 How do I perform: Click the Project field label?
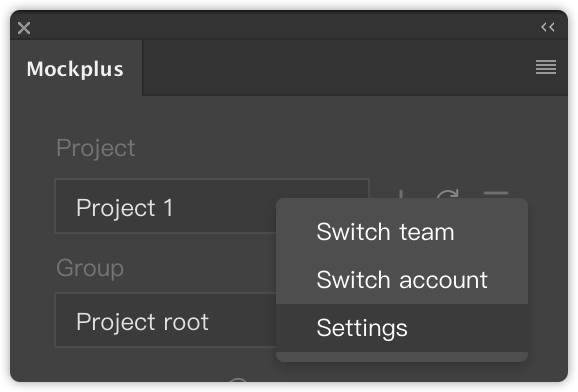tap(95, 148)
